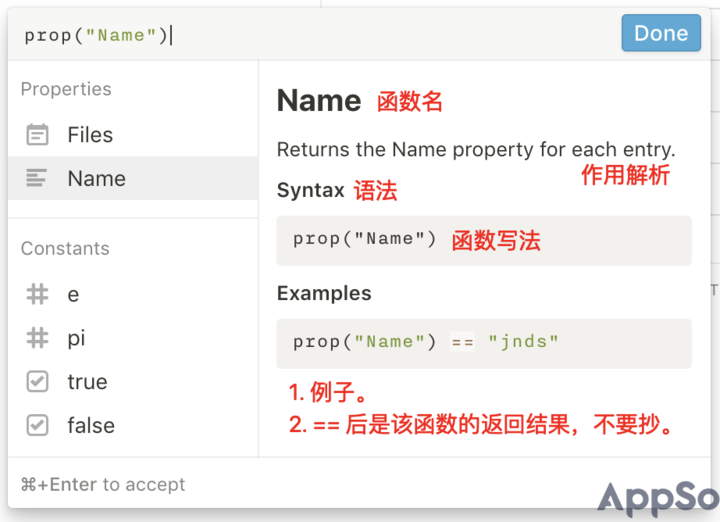The width and height of the screenshot is (720, 522).
Task: Click the checkbox icon next to true
Action: (37, 381)
